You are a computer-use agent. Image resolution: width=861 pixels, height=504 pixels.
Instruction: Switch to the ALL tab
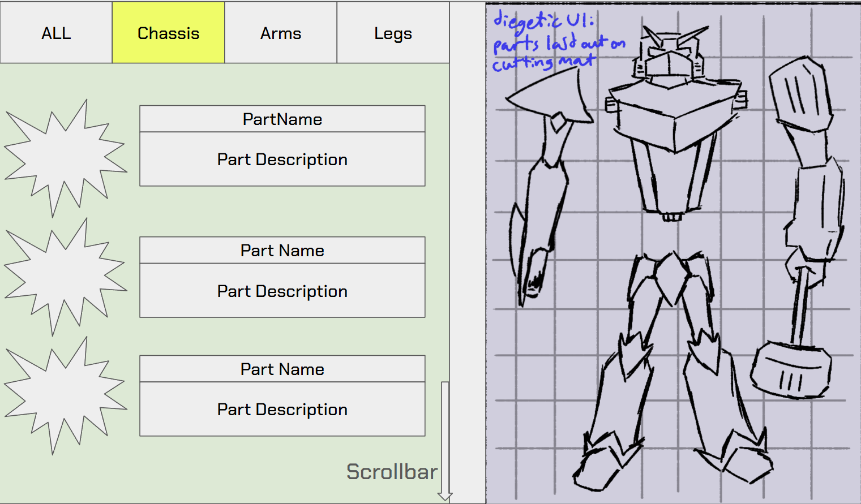click(56, 33)
